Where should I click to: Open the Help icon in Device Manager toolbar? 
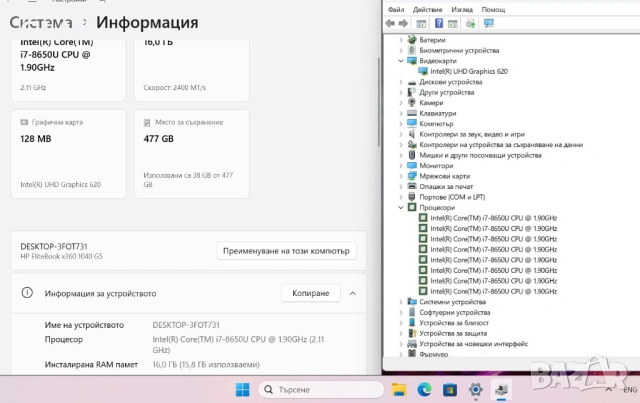click(x=439, y=23)
